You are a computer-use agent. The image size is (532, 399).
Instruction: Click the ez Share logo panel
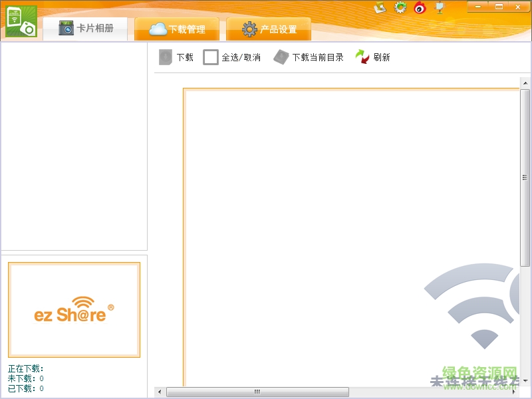74,309
